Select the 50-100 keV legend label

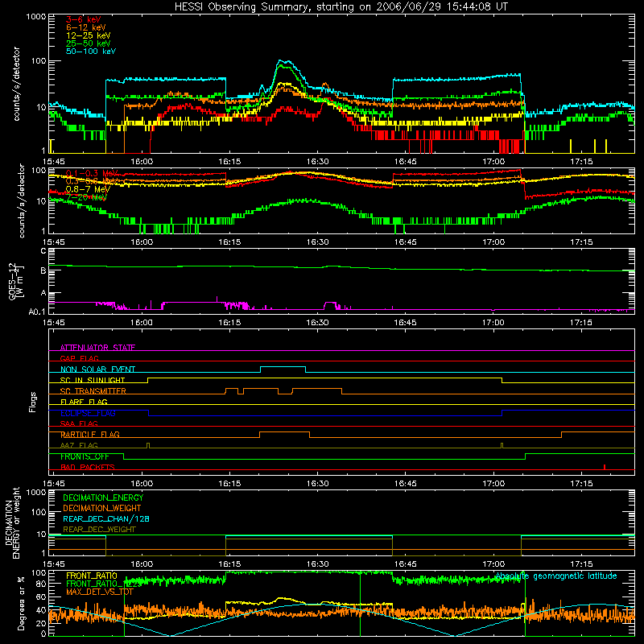[x=91, y=52]
